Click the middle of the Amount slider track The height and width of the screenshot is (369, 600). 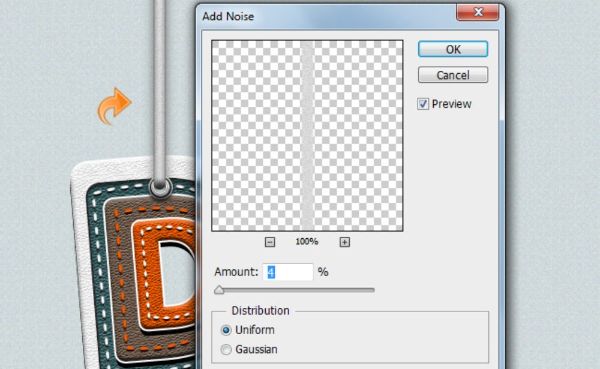[x=295, y=290]
